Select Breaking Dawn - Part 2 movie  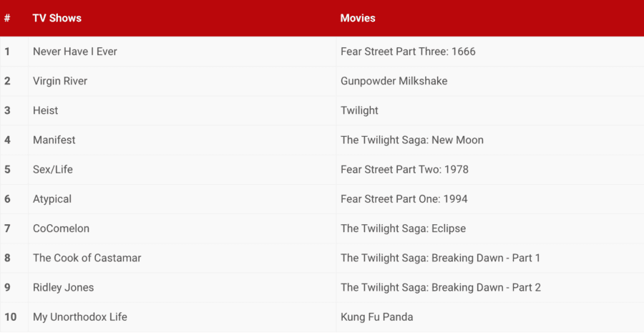441,287
